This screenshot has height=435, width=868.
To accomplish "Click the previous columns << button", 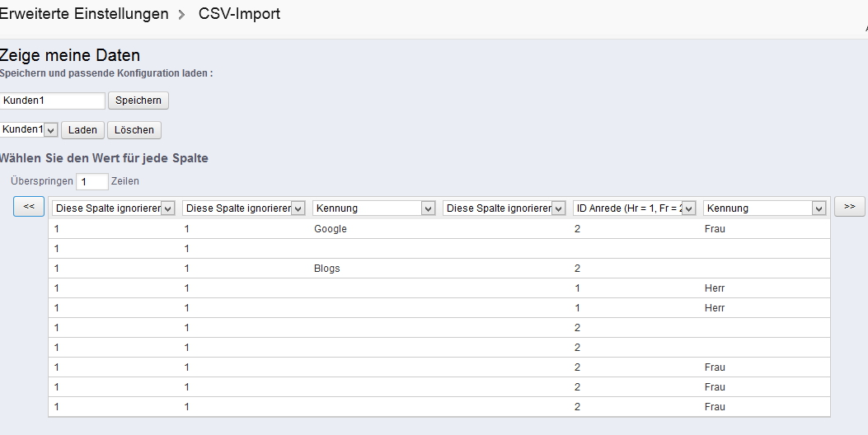I will click(x=29, y=207).
